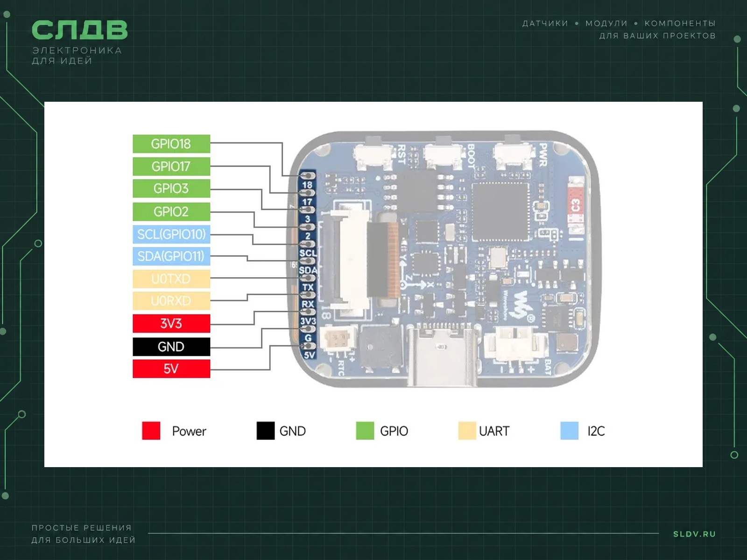Click the red 5V label

tap(171, 369)
